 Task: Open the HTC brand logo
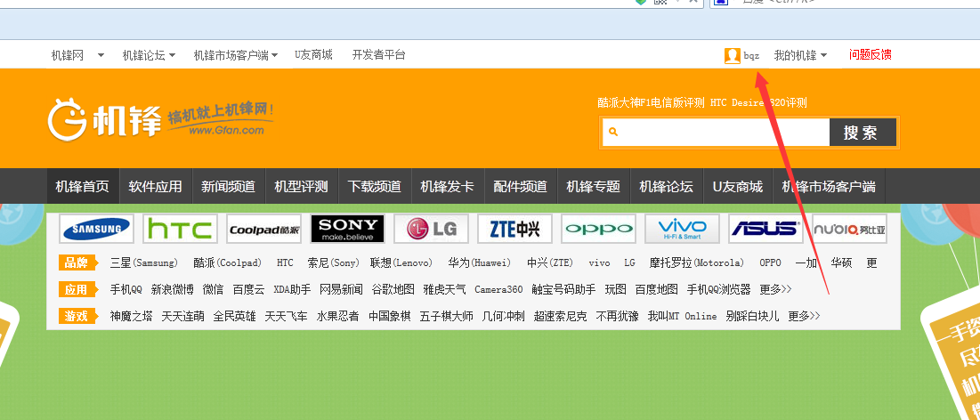point(180,229)
